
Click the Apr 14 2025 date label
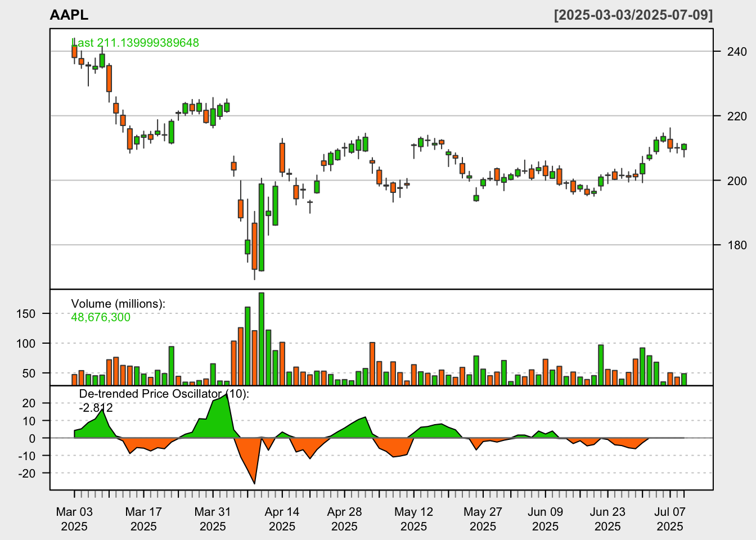[x=282, y=519]
